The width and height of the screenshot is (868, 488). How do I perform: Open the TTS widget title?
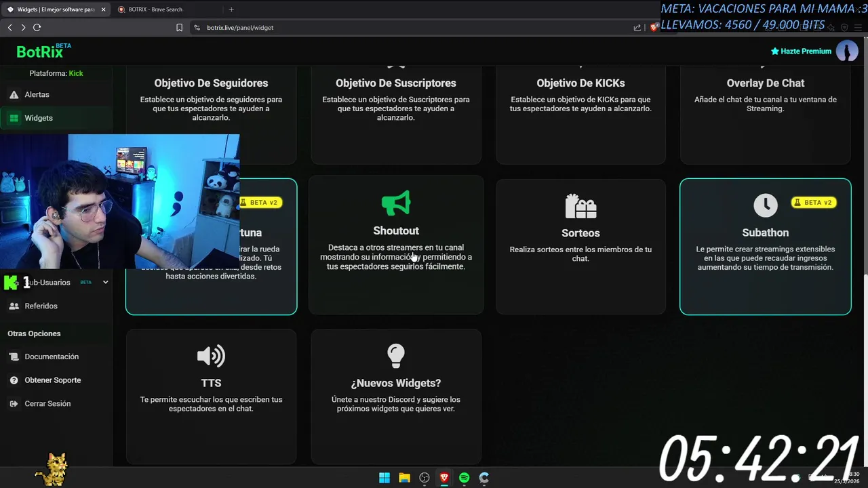click(211, 383)
